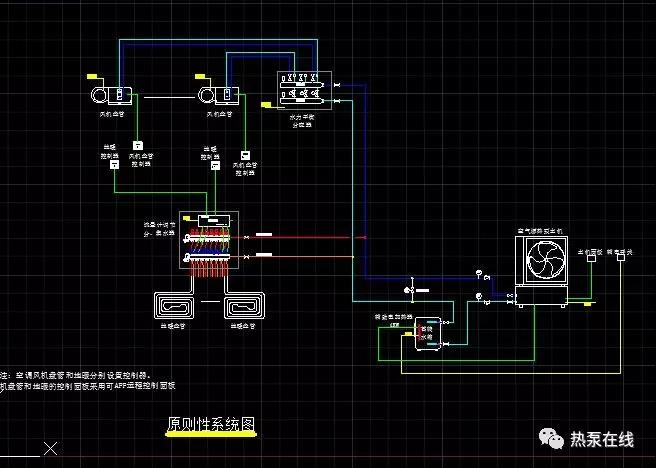The width and height of the screenshot is (656, 468).
Task: Click the hydraulic balance distributor box at top
Action: 302,88
